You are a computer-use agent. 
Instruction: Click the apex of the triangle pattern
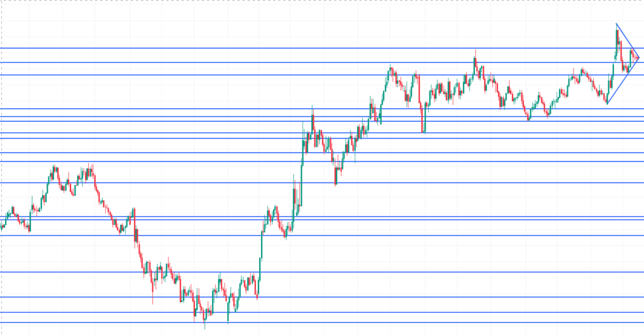coord(639,58)
